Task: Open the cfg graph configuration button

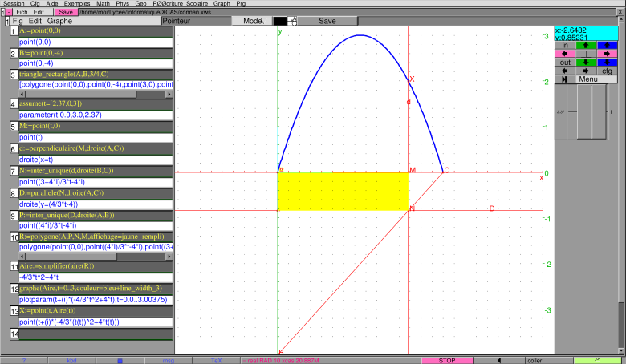Action: click(x=607, y=71)
